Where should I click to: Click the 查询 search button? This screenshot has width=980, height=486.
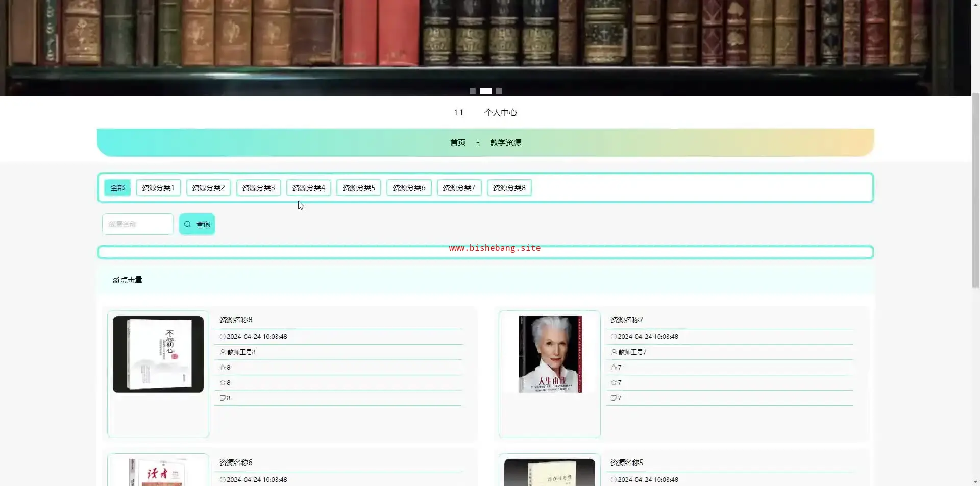(x=197, y=224)
